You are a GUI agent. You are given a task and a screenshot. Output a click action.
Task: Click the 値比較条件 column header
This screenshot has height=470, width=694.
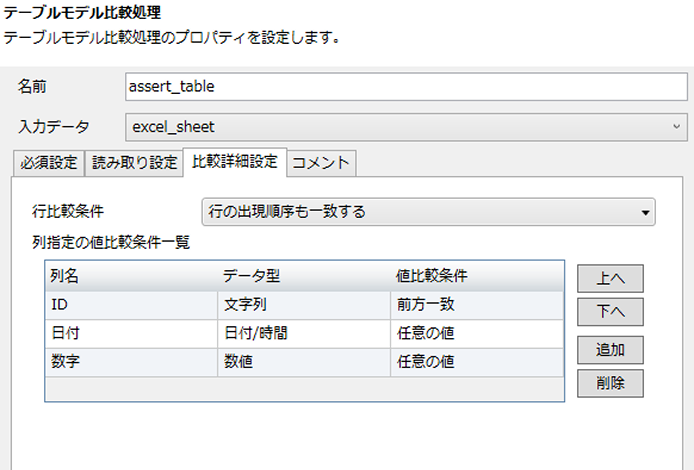click(x=476, y=275)
